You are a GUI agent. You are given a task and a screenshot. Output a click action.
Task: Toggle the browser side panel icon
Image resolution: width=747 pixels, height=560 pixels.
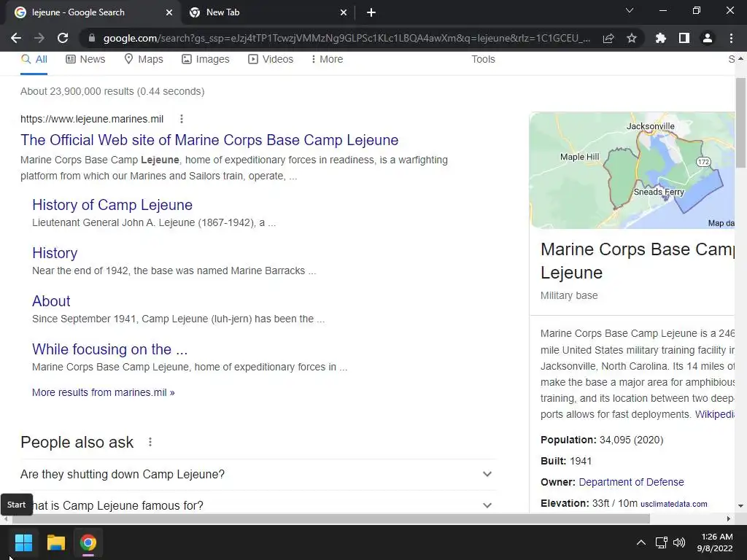pos(684,38)
